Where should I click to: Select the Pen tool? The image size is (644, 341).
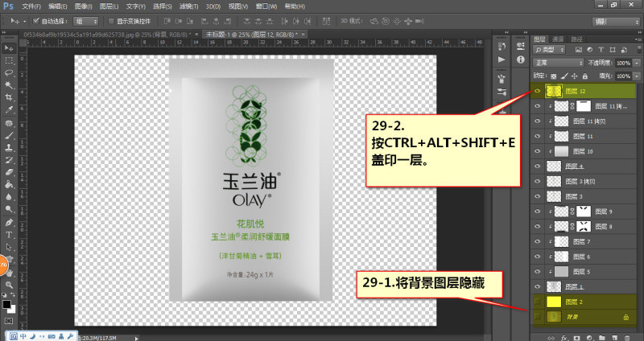(9, 223)
